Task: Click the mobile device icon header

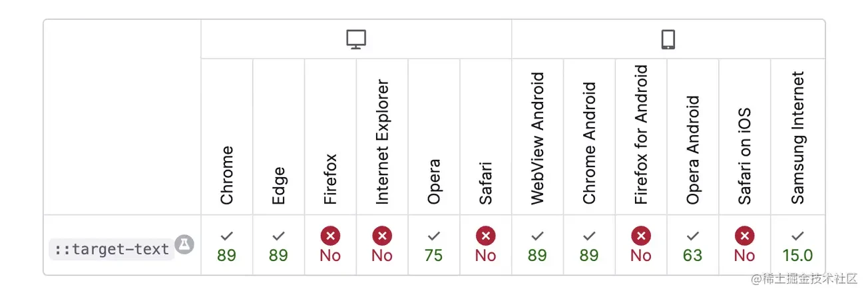Action: (x=668, y=40)
